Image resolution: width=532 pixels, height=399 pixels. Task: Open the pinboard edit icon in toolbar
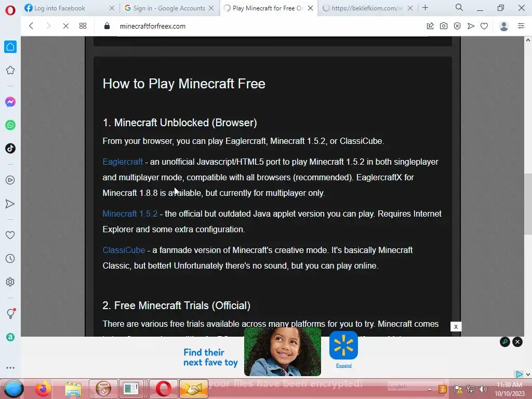click(430, 26)
